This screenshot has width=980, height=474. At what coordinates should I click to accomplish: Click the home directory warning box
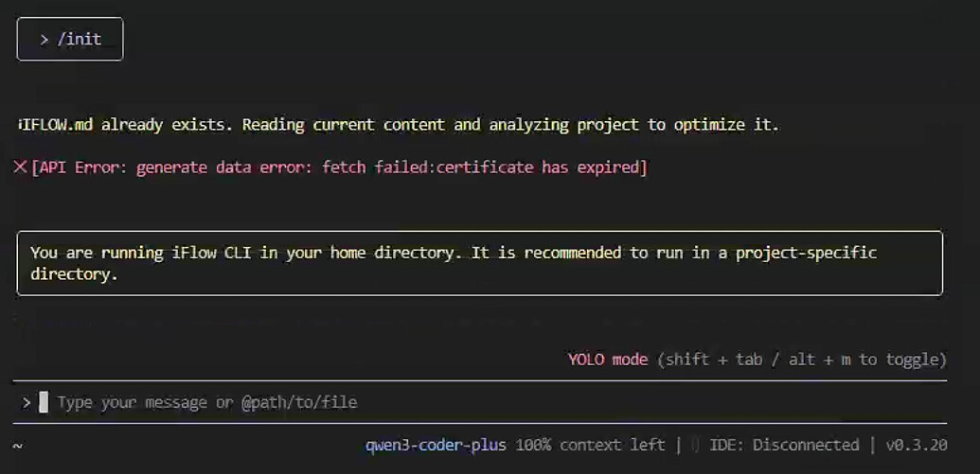point(479,263)
